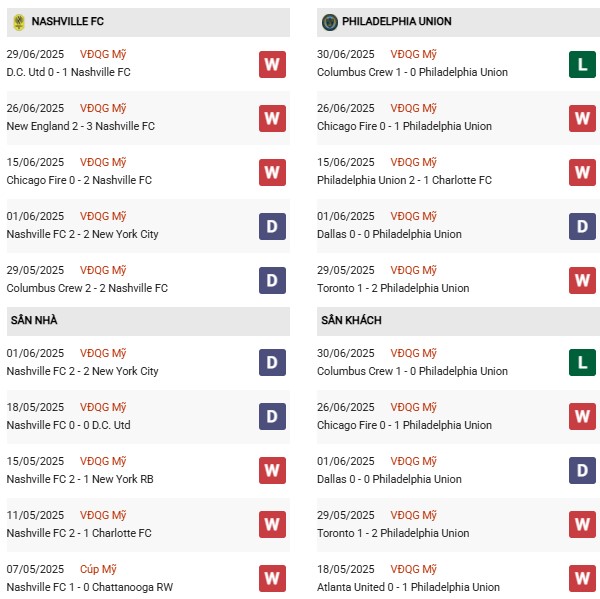This screenshot has width=600, height=599.
Task: Click the Philadelphia Union team crest
Action: pyautogui.click(x=329, y=21)
